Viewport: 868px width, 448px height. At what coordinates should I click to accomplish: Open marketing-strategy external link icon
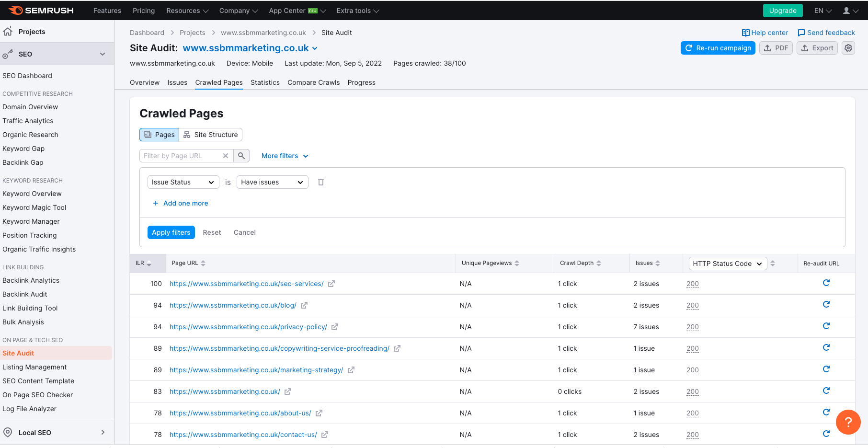pyautogui.click(x=351, y=370)
